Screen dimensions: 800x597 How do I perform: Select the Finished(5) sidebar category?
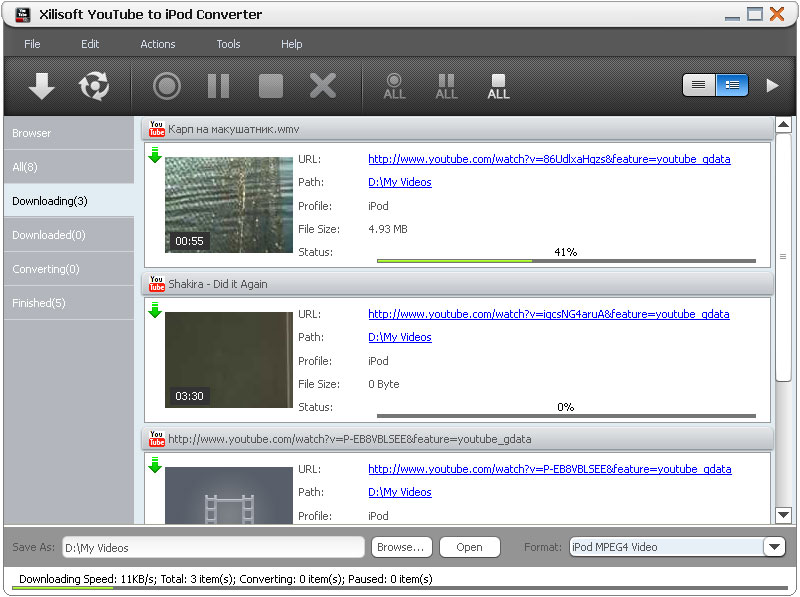(x=67, y=303)
